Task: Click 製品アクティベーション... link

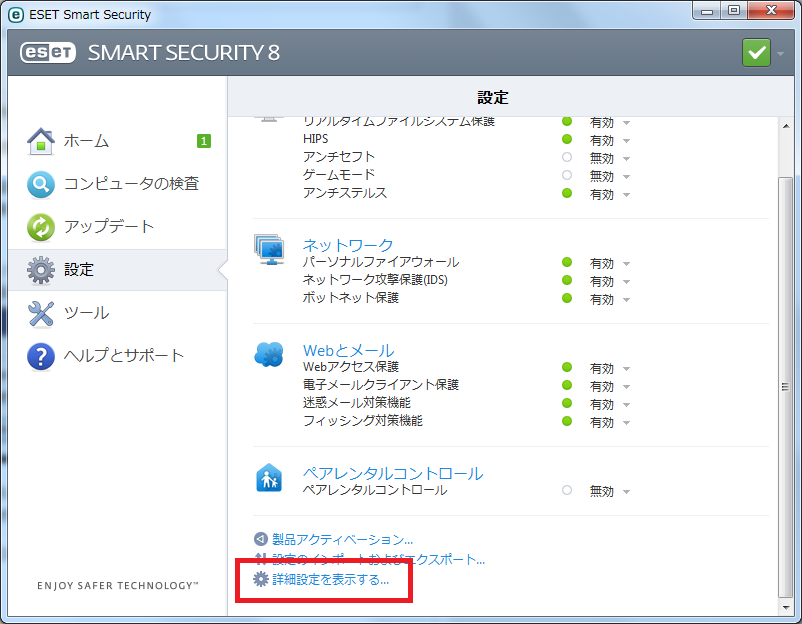Action: [342, 539]
